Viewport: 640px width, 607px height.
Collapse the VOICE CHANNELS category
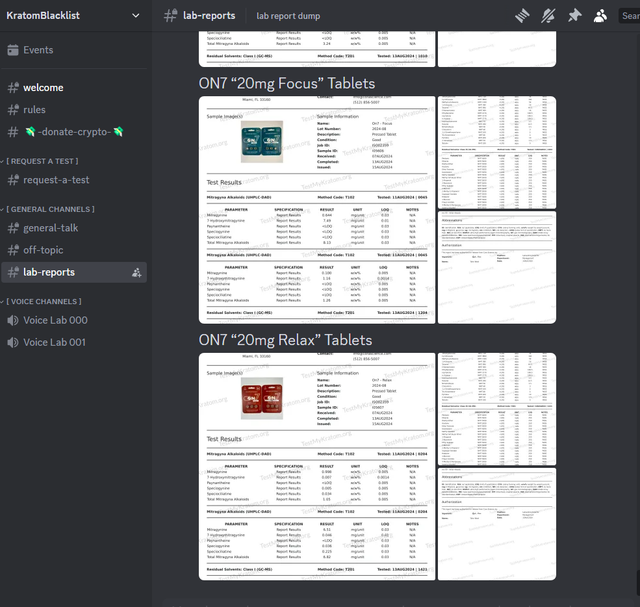[43, 301]
